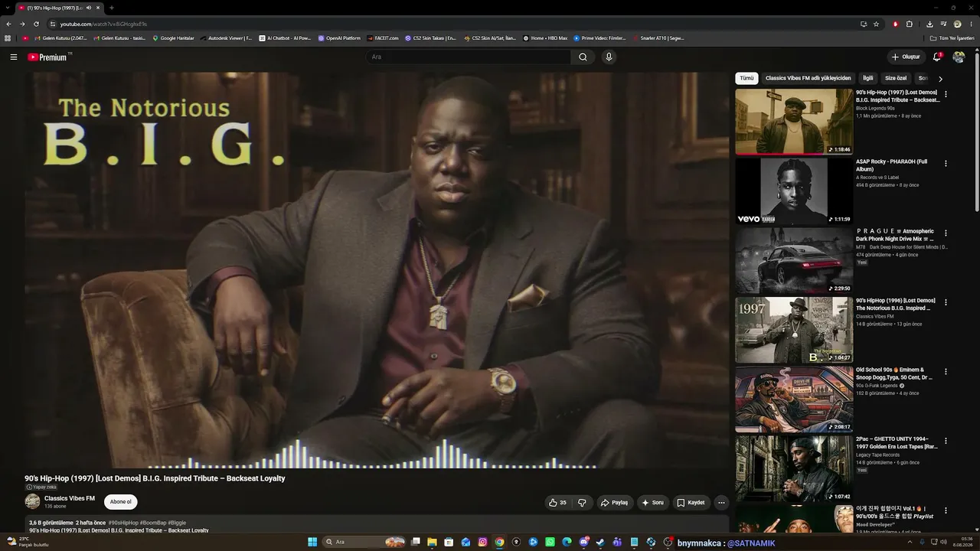Open 'Tüm Yer İşaretleri' bookmarks folder

(x=952, y=37)
